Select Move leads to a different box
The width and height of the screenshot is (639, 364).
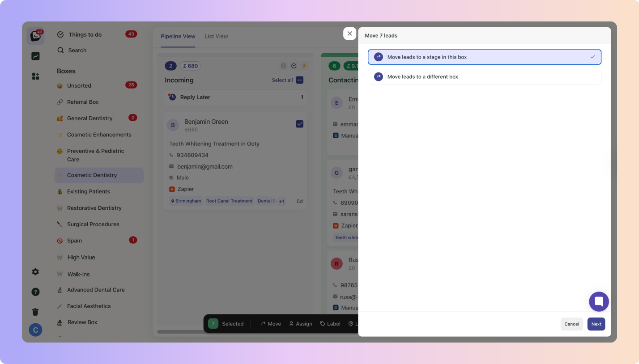coord(485,76)
